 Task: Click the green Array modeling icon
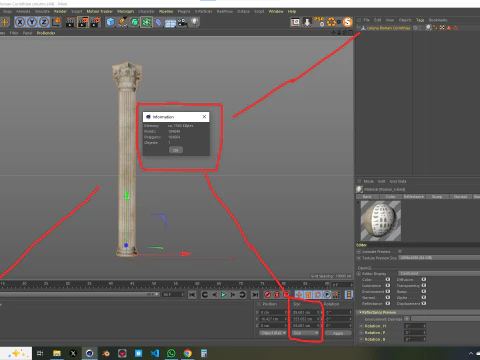[x=146, y=22]
